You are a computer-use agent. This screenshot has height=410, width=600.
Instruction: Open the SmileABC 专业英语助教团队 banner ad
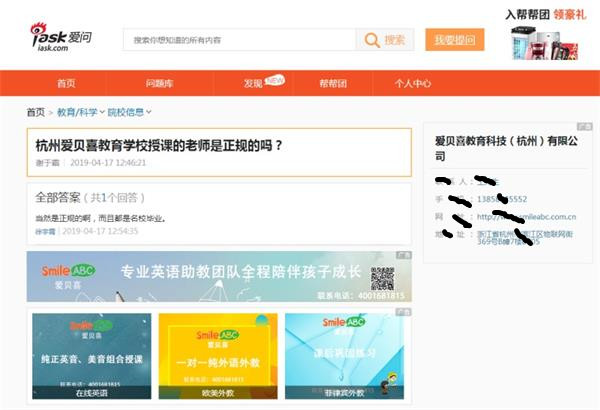[x=219, y=276]
